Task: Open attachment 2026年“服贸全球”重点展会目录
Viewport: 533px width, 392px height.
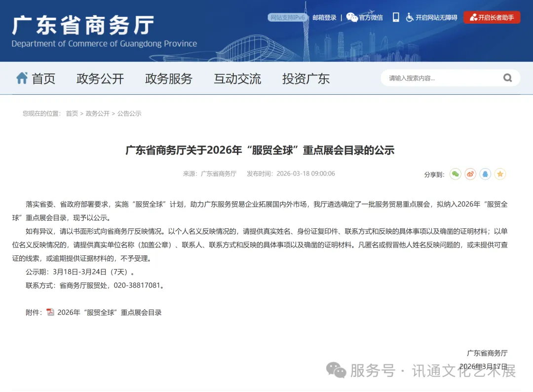Action: point(110,313)
